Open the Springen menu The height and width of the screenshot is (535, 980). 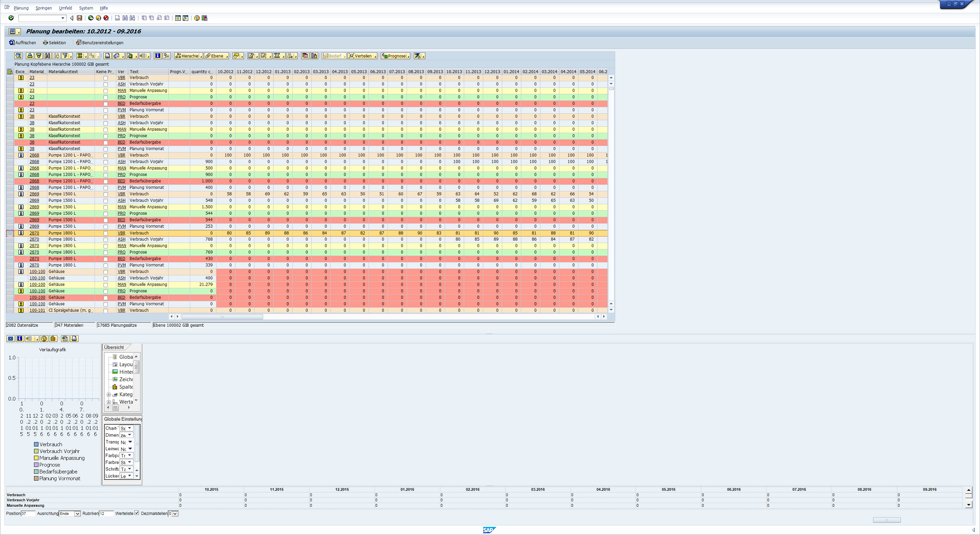44,8
